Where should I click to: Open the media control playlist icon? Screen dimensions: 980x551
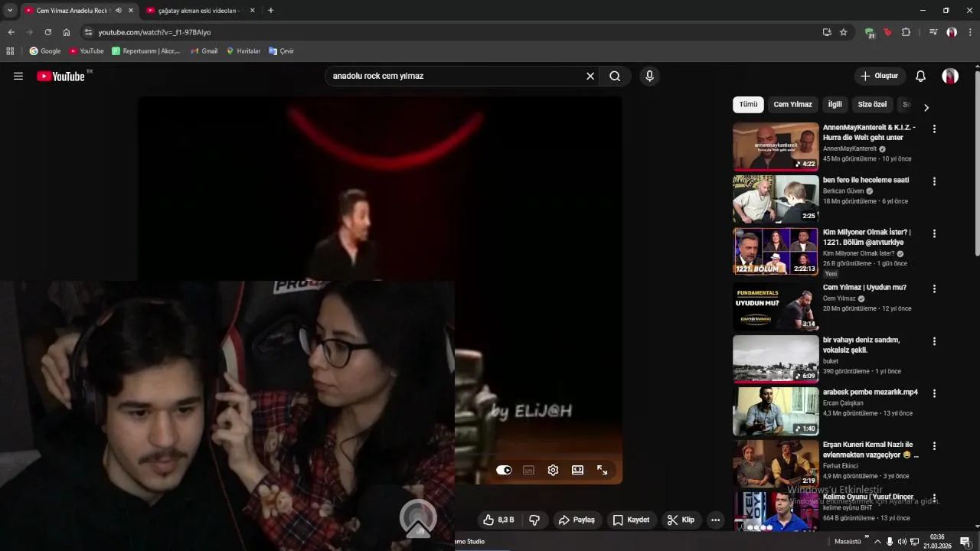(x=933, y=32)
